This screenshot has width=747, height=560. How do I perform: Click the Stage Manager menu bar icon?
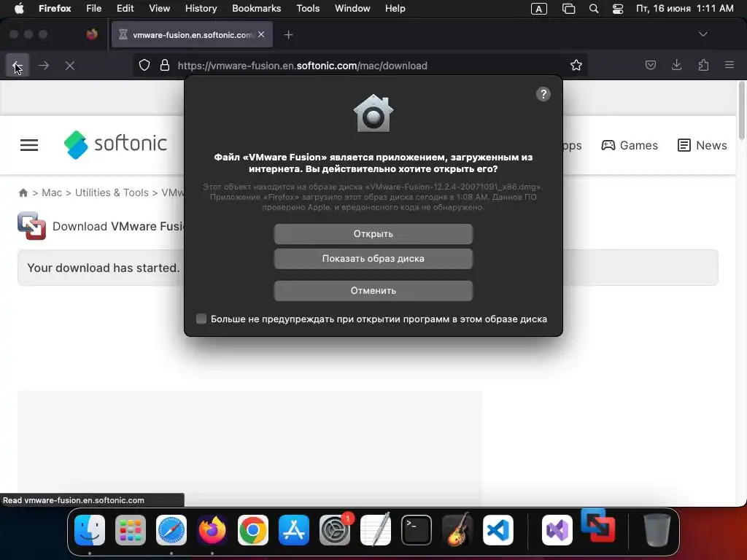(x=568, y=9)
